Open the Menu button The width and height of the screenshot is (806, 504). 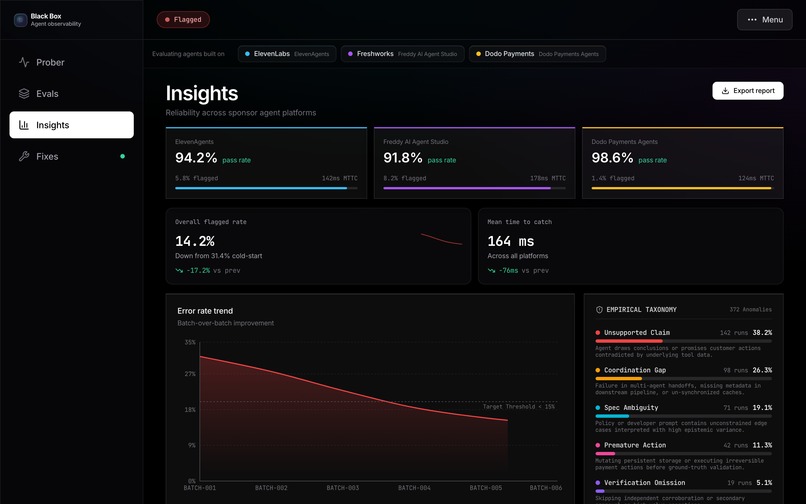(x=764, y=20)
